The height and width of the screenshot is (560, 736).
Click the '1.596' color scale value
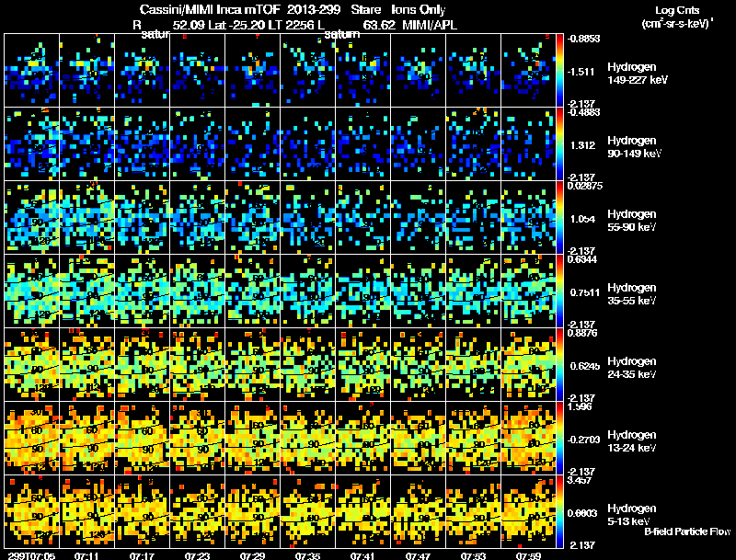tap(580, 406)
